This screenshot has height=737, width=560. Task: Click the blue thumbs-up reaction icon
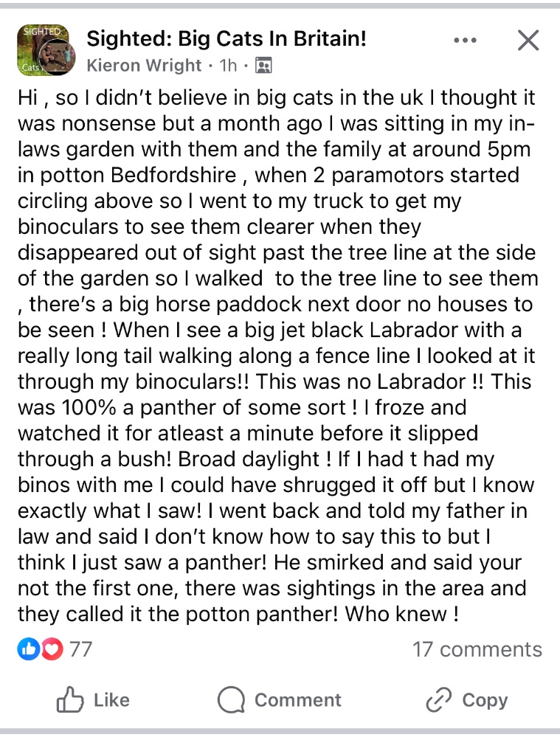(x=27, y=649)
